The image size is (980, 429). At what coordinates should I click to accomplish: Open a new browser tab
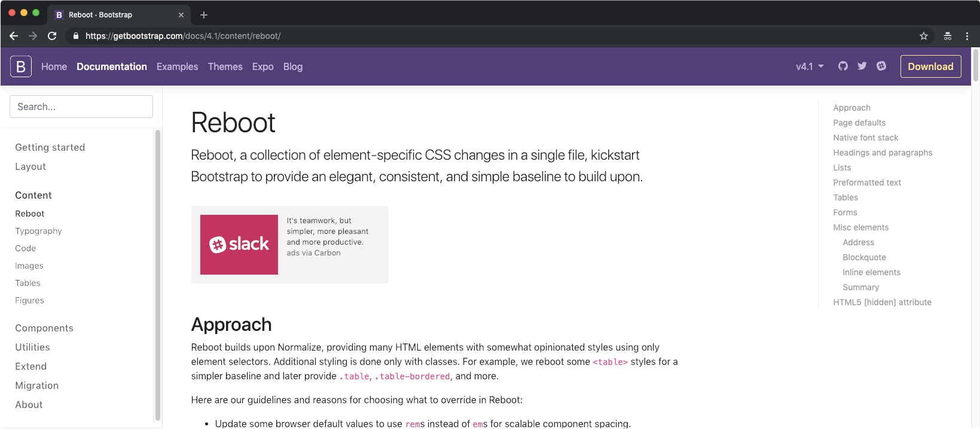[204, 15]
